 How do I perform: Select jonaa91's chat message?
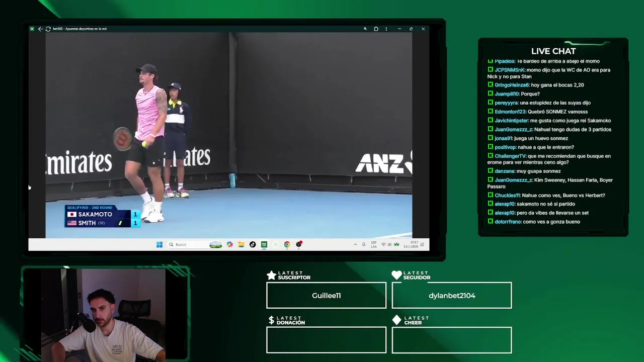528,138
